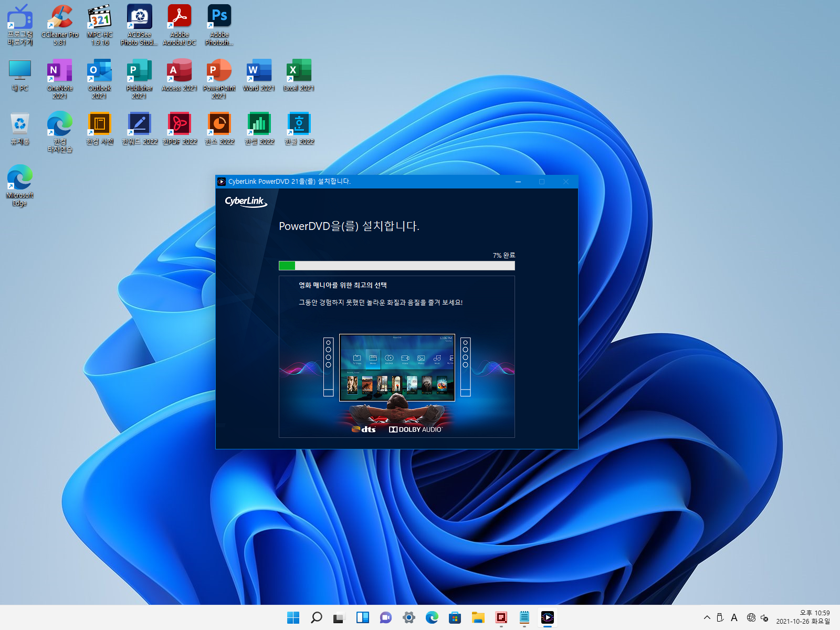Open the Chat app on the taskbar
This screenshot has width=840, height=630.
(386, 618)
